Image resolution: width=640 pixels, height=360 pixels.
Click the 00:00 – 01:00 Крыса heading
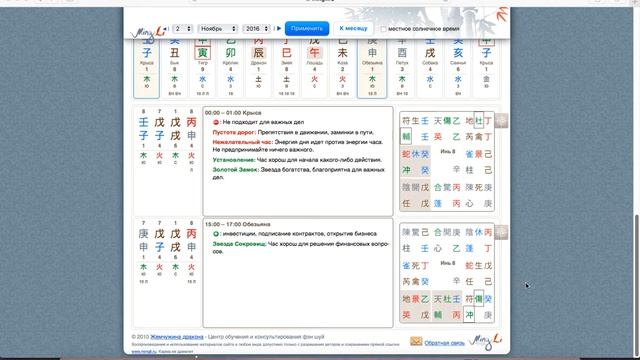pyautogui.click(x=233, y=113)
